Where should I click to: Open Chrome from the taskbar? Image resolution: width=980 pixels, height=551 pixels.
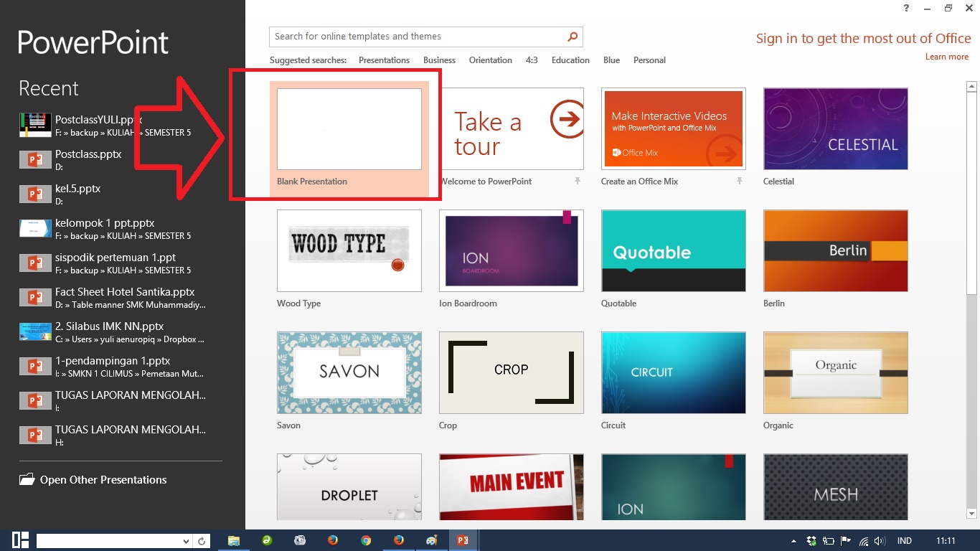coord(366,541)
